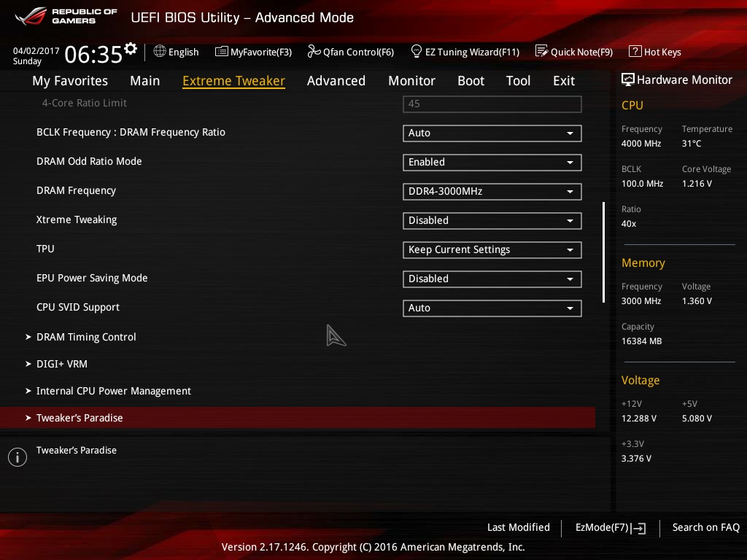
Task: Click Last Modified in the footer
Action: pos(519,528)
